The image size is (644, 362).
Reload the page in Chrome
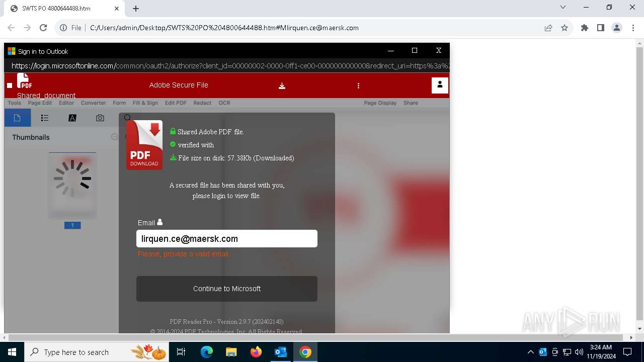point(43,28)
